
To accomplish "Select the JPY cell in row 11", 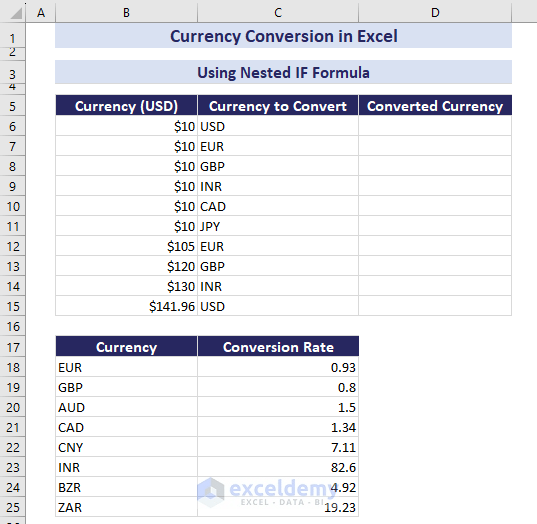I will [278, 226].
